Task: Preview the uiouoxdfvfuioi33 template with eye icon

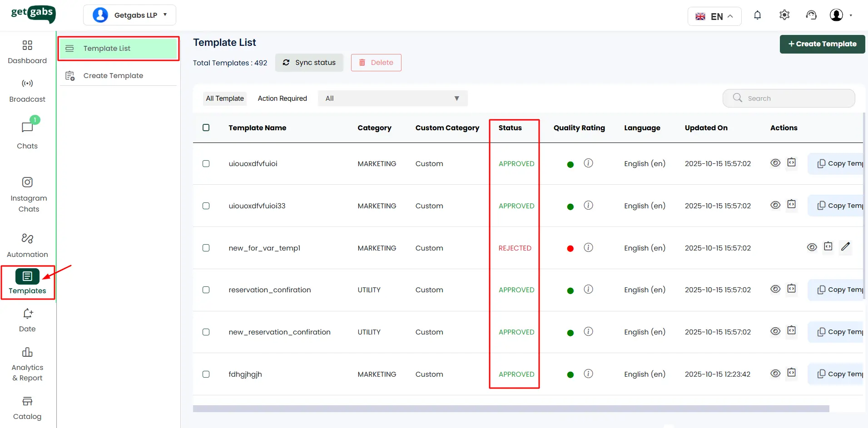Action: coord(775,205)
